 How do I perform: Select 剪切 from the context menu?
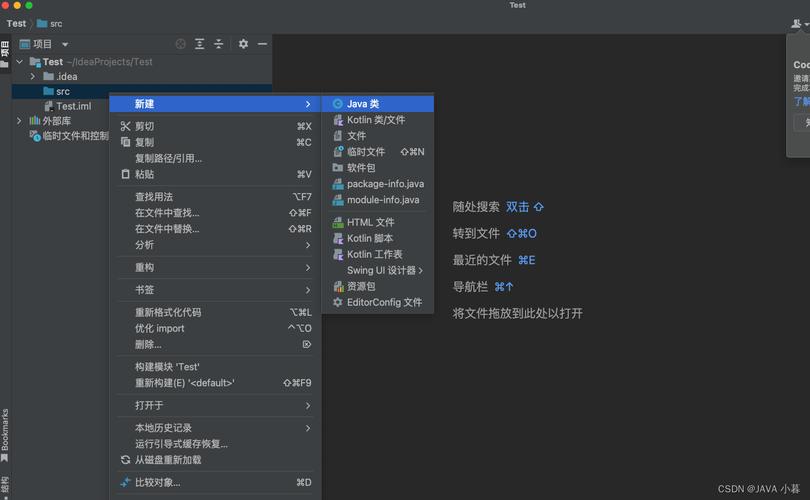tap(215, 126)
